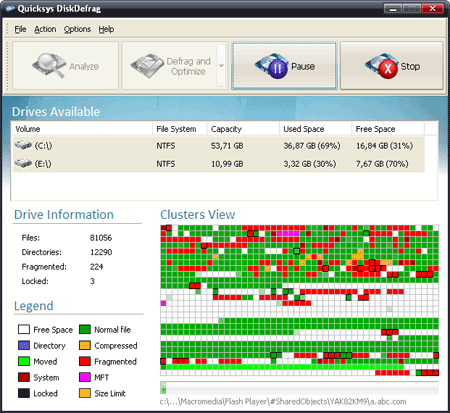This screenshot has height=413, width=450.
Task: Sort by the Used Space column header
Action: (x=315, y=129)
